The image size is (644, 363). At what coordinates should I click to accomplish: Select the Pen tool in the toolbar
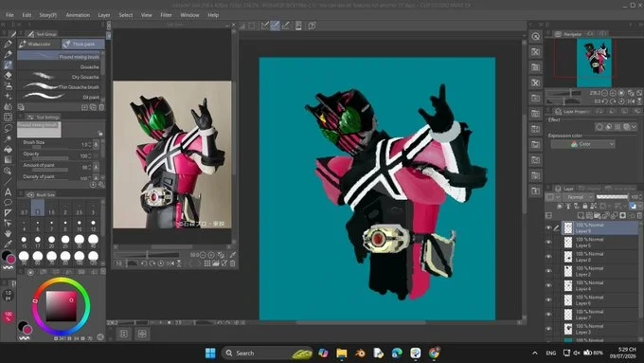pyautogui.click(x=8, y=44)
